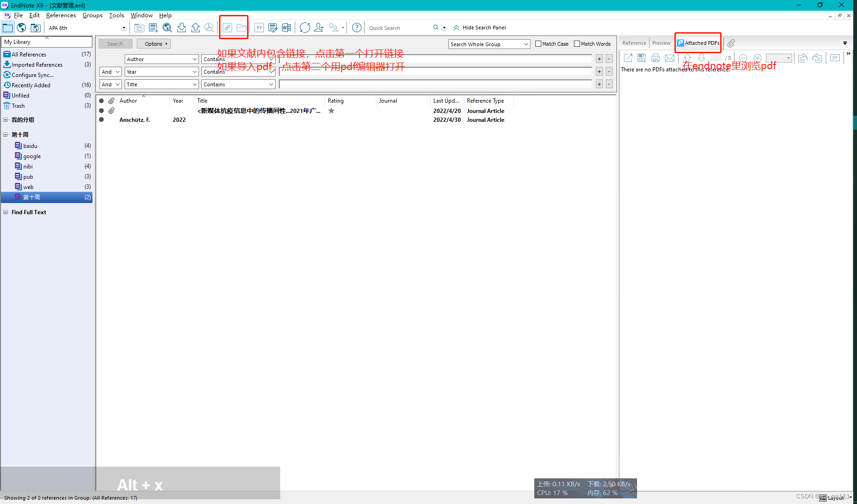Screen dimensions: 857x504
Task: Open Online Search tool
Action: pos(167,28)
